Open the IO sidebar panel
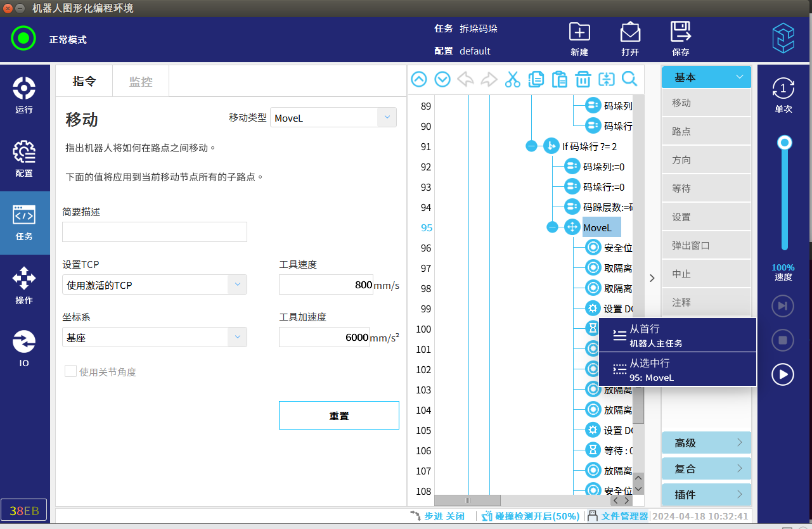 pyautogui.click(x=24, y=348)
